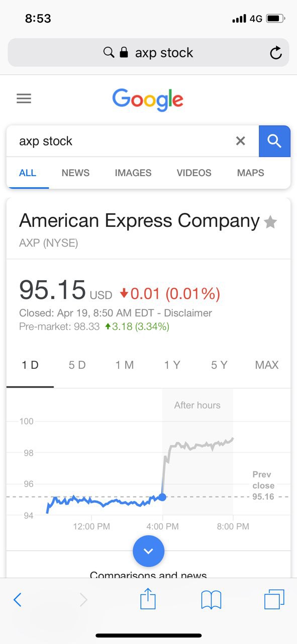Screen dimensions: 297x644
Task: Select the 5 D chart range
Action: (x=77, y=365)
